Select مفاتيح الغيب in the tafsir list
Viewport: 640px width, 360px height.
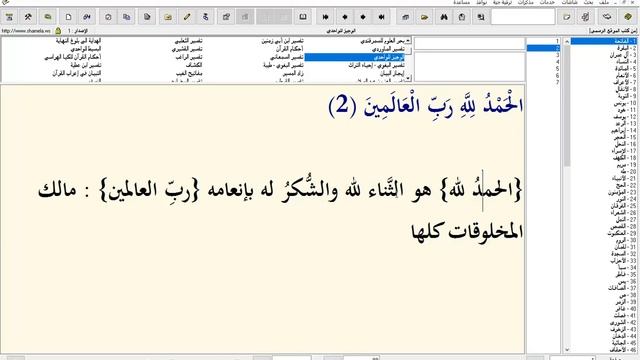pos(189,73)
